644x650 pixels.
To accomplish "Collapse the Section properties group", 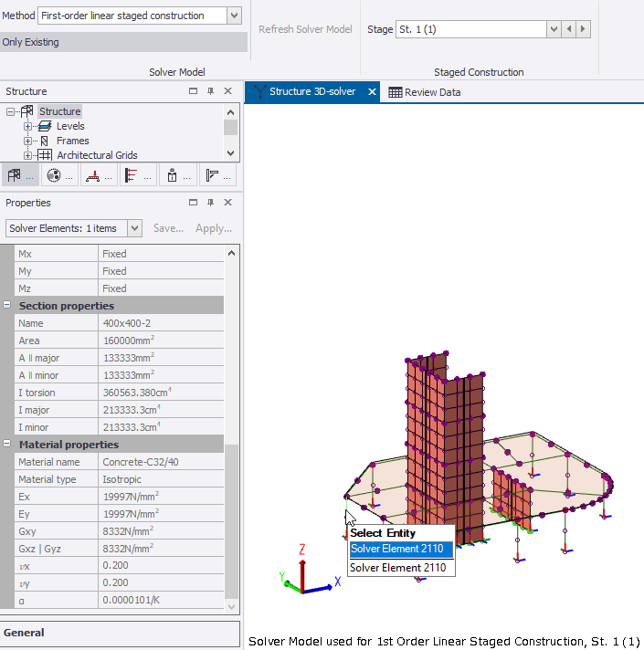I will pyautogui.click(x=7, y=306).
